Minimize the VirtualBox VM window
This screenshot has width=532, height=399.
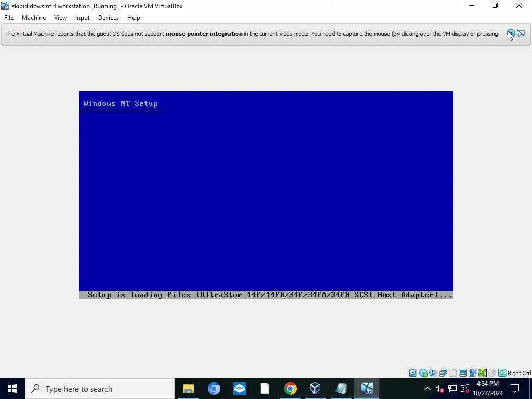(x=472, y=6)
